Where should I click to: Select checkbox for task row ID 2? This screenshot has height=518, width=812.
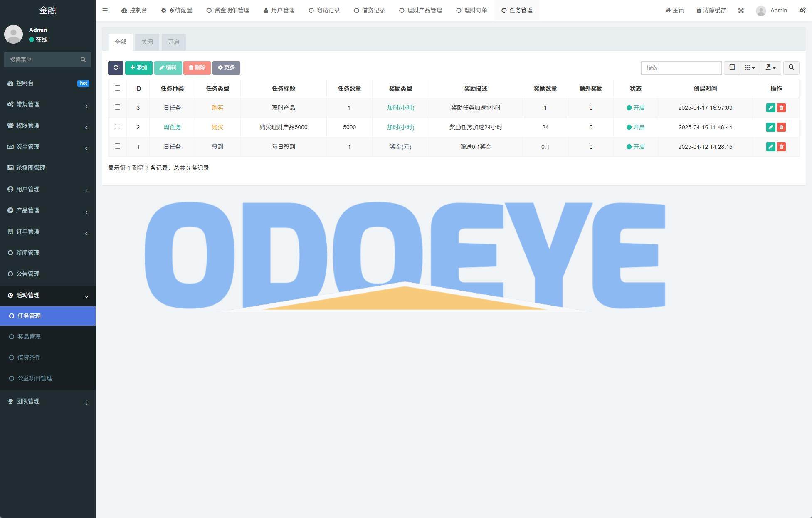pos(117,127)
